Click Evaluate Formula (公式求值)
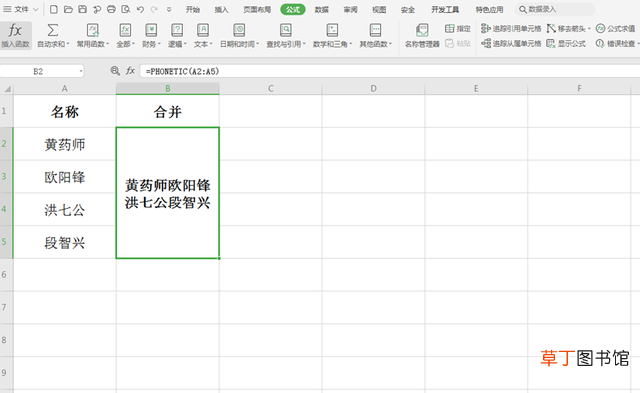640x393 pixels. [x=616, y=28]
